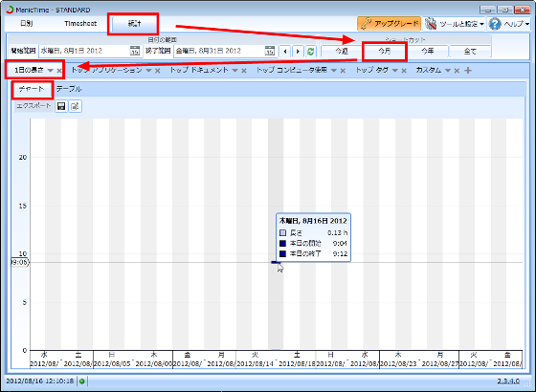Close the トップ アプリケーション tab
The image size is (536, 392).
click(158, 71)
